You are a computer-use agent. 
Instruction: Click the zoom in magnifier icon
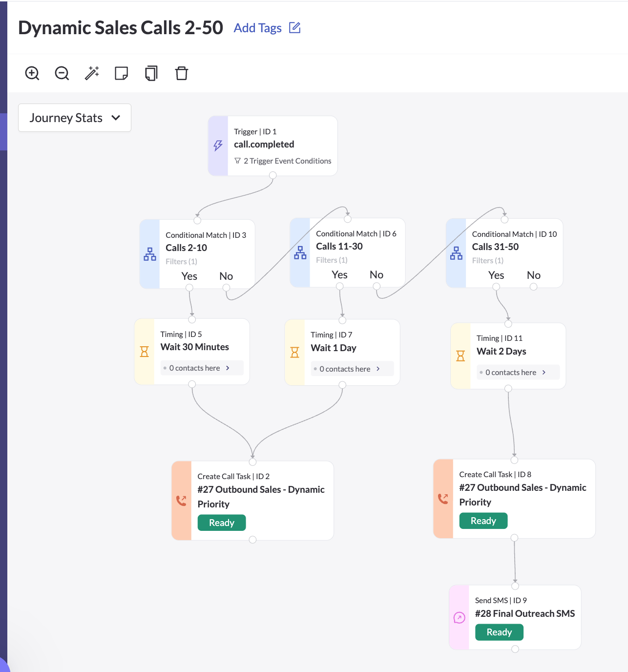click(32, 73)
